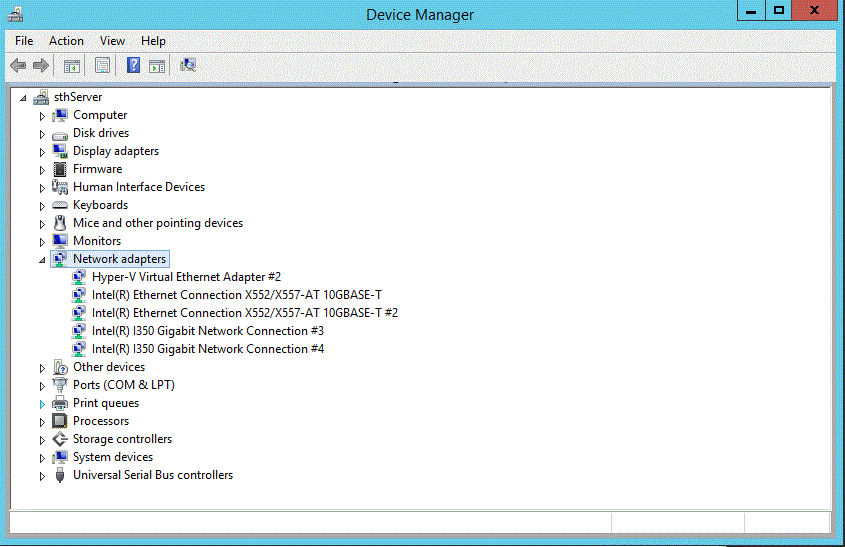Click the Forward arrow in toolbar
The width and height of the screenshot is (845, 547).
point(41,66)
